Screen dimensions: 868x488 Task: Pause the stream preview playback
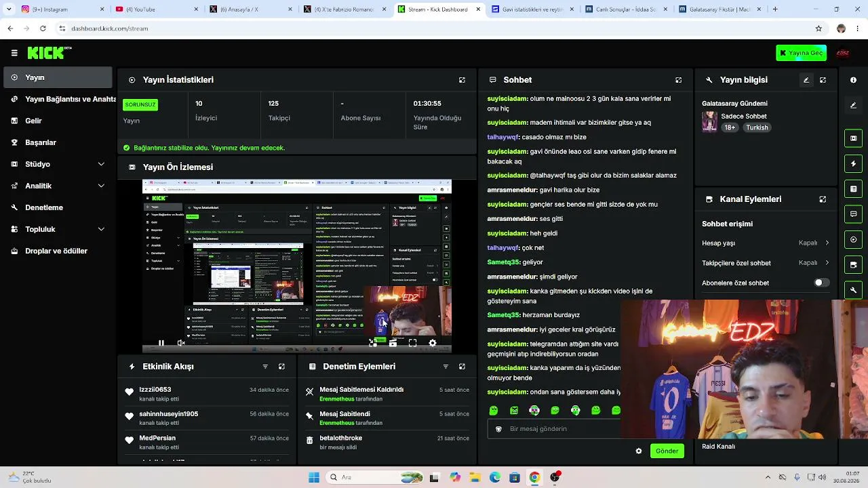click(161, 343)
